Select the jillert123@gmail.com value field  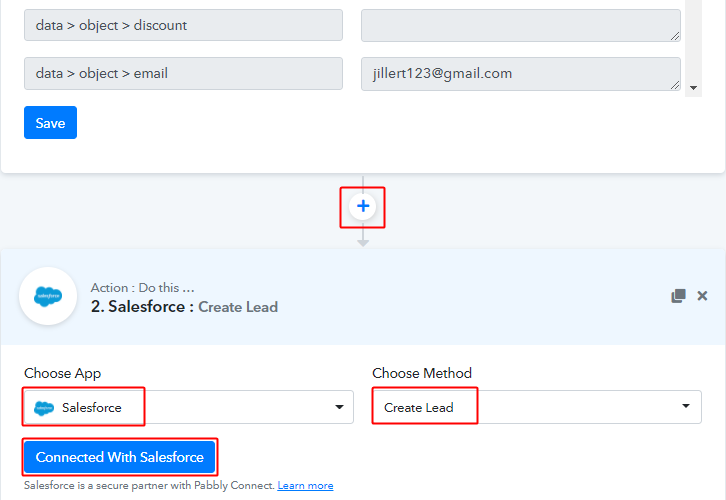(521, 74)
